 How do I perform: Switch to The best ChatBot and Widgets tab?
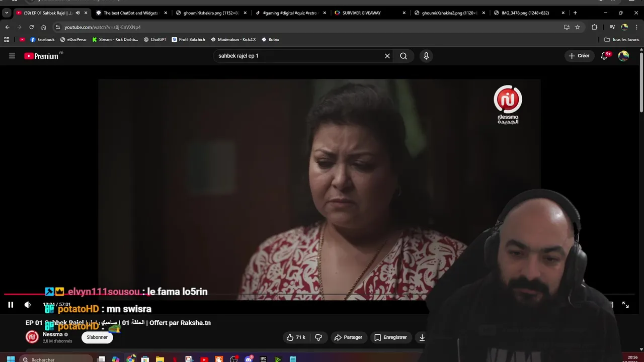point(131,13)
